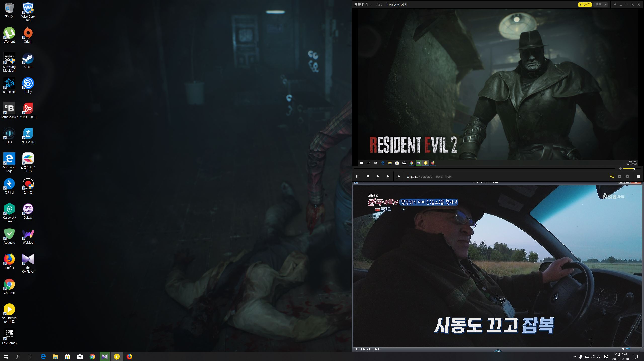Toggle fullscreen in PotPlayer title bar

click(633, 5)
